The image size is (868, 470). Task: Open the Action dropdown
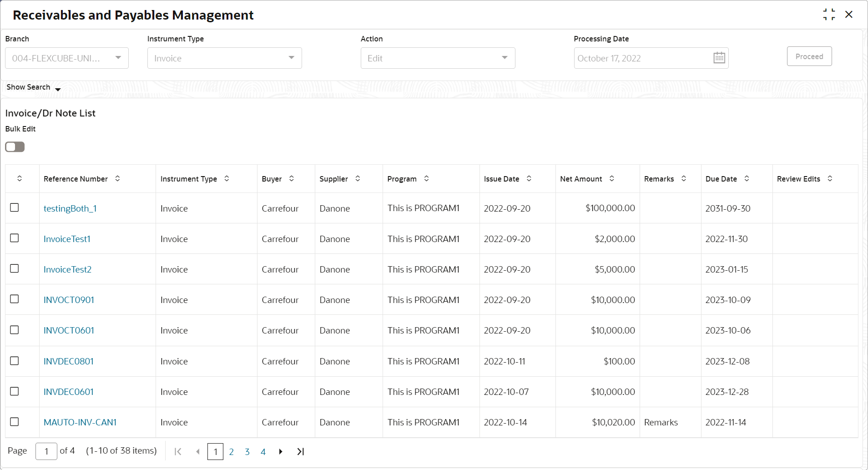438,58
